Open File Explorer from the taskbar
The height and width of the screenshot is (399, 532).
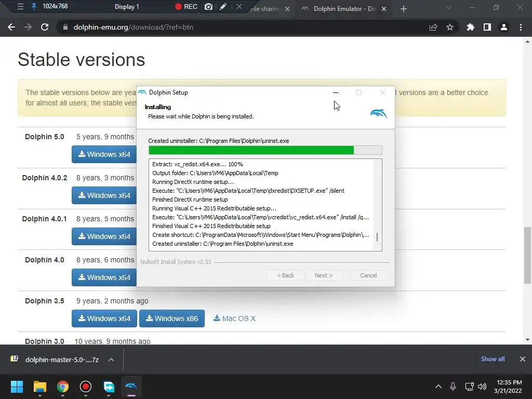point(39,387)
